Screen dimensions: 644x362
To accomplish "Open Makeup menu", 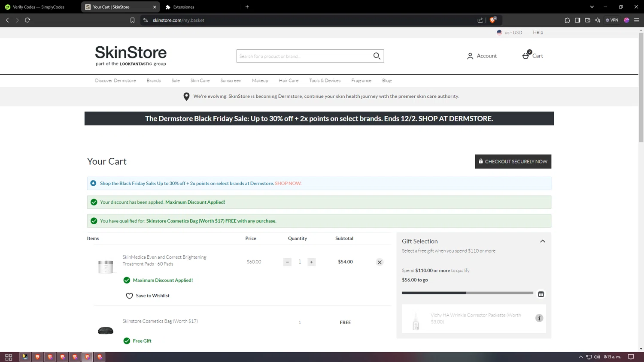I will [x=260, y=81].
